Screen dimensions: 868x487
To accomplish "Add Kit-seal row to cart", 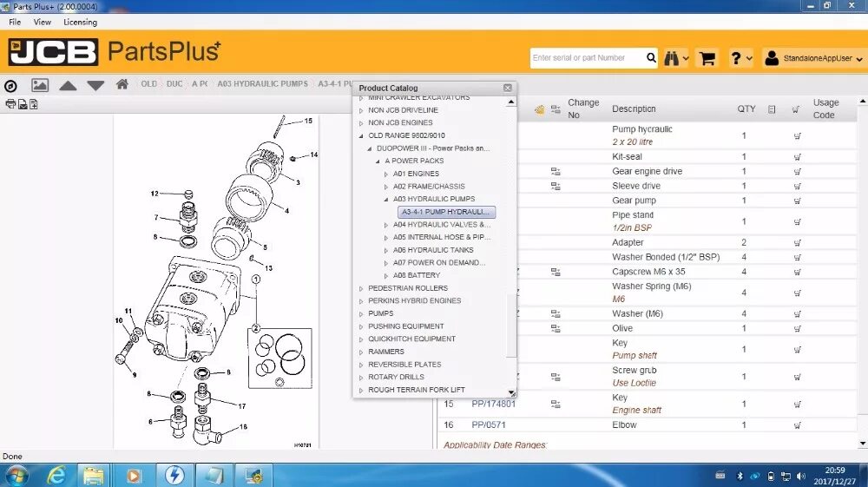I will [797, 157].
